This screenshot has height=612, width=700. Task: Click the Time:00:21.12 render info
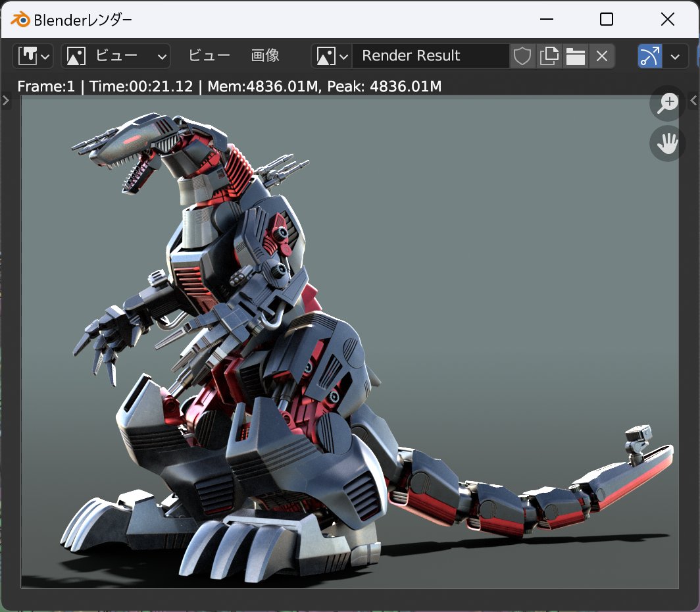coord(141,87)
